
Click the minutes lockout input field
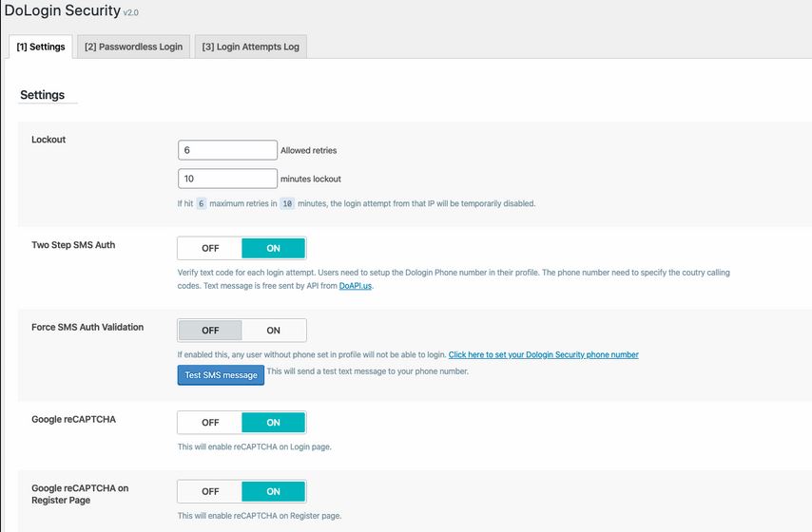[227, 179]
